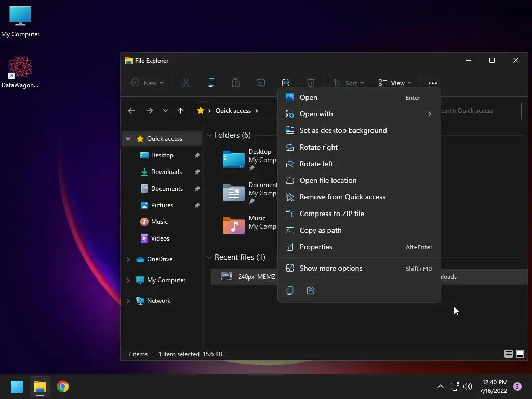Switch to large thumbnails view icon
Screen dimensions: 532x399
pos(520,354)
